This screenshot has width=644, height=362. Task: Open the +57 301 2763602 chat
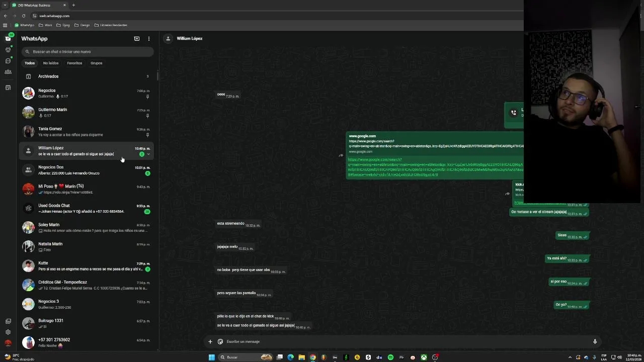point(88,342)
